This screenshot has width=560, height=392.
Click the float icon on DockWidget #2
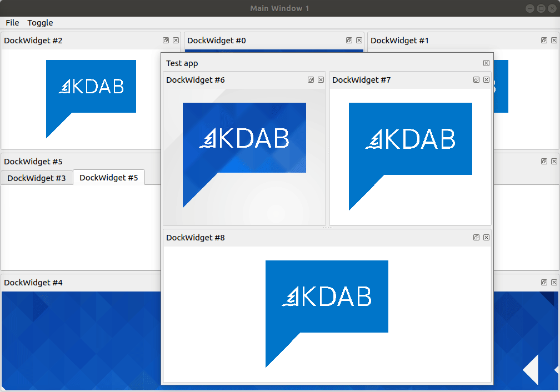click(165, 40)
